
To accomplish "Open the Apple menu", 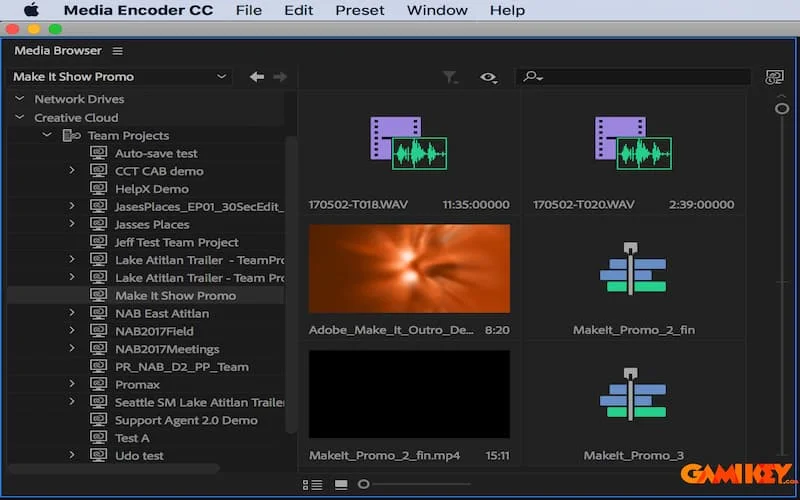I will click(31, 10).
